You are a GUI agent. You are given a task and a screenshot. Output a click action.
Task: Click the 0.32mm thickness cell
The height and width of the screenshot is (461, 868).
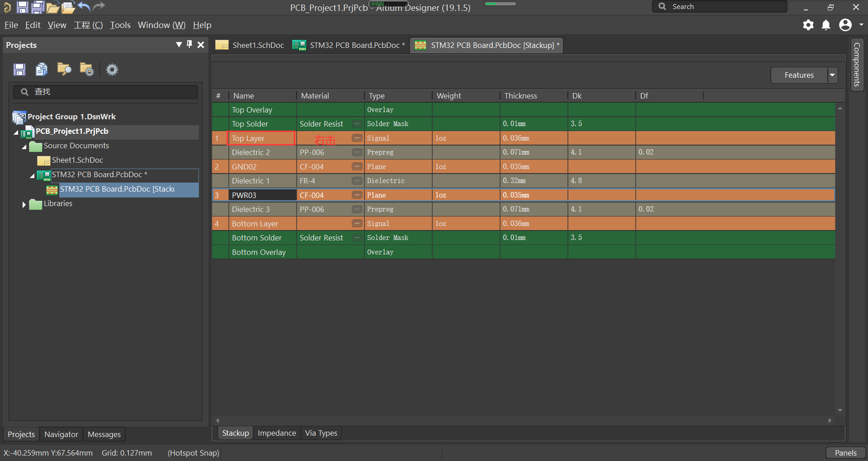(534, 181)
